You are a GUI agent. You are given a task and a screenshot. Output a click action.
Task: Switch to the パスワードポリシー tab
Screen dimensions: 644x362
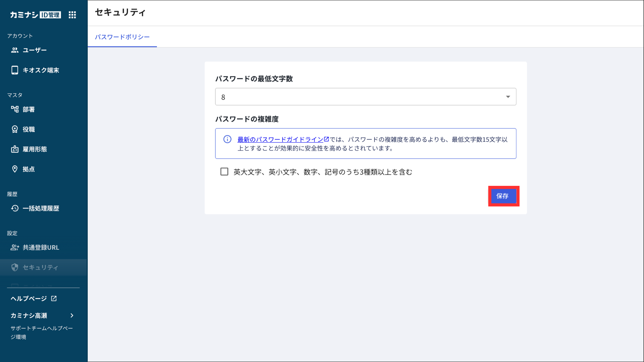pyautogui.click(x=122, y=37)
